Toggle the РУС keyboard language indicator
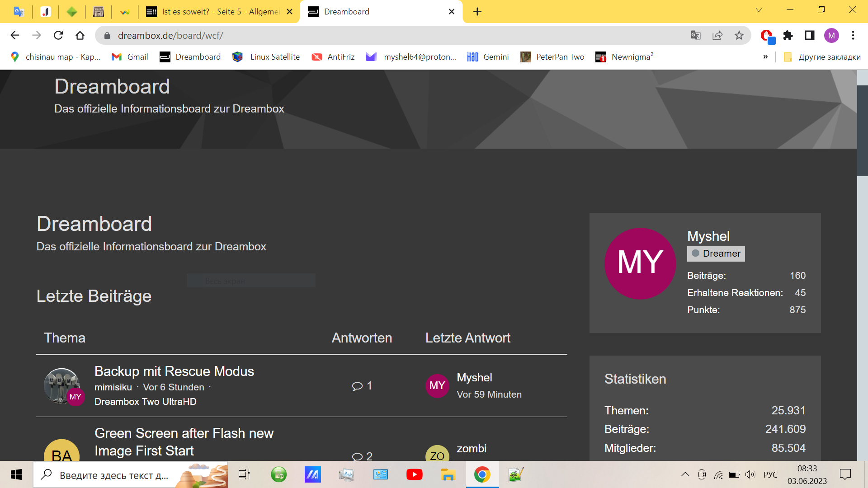Screen dimensions: 868x488 [770, 474]
